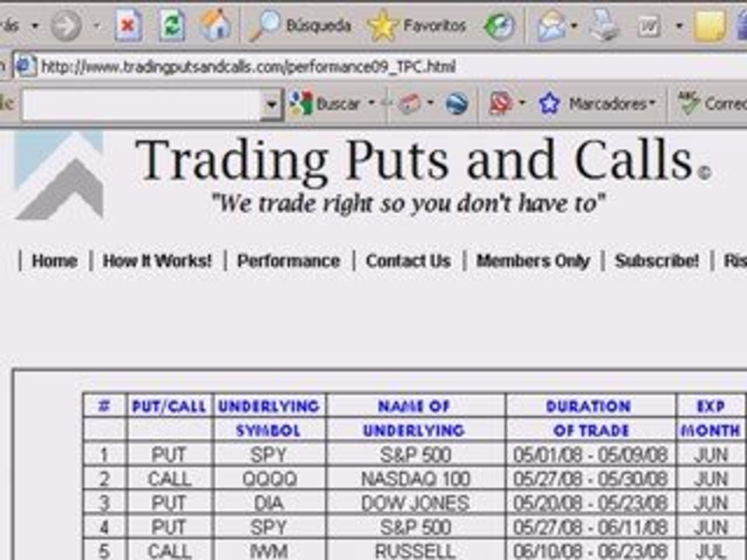This screenshot has height=560, width=747.
Task: Click page icon beside the address URL
Action: pyautogui.click(x=26, y=65)
